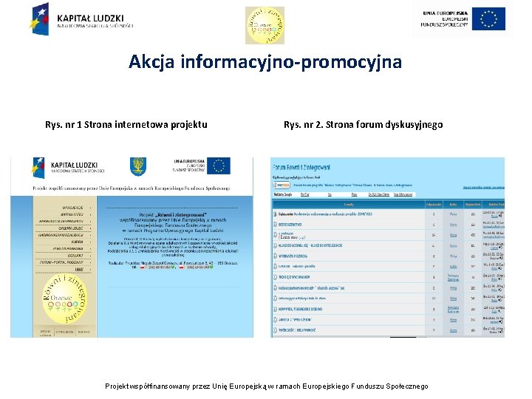Open the KADRA menu item

[78, 242]
